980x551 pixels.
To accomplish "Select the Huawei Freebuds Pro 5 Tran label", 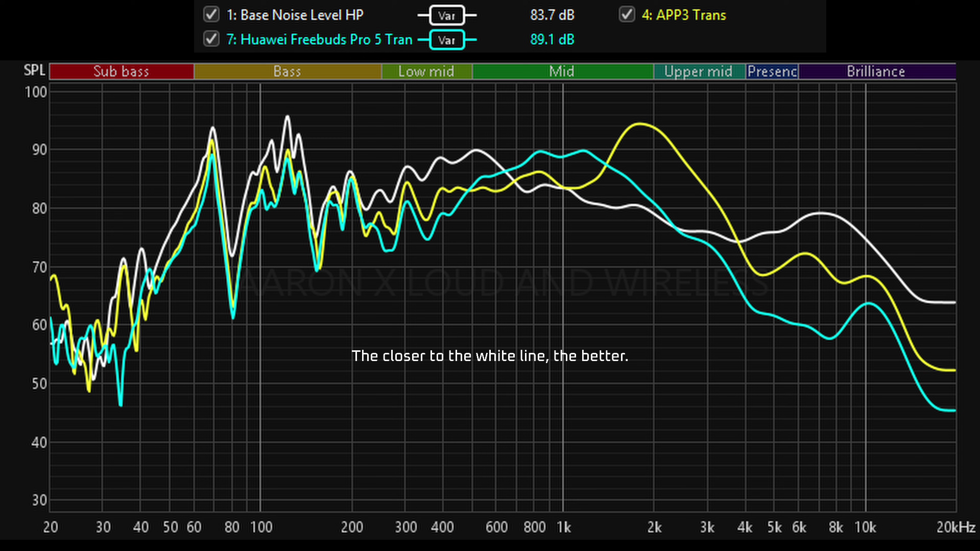I will tap(319, 39).
